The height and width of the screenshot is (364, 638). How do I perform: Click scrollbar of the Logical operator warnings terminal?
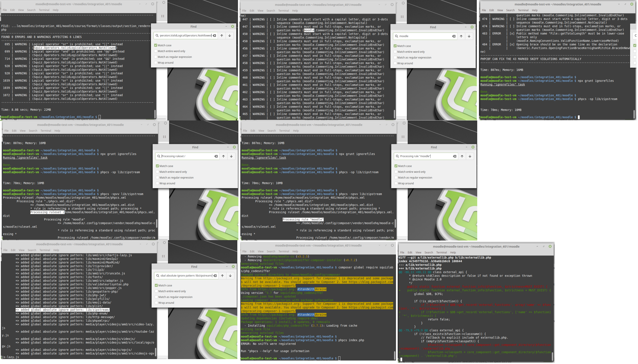pos(155,114)
